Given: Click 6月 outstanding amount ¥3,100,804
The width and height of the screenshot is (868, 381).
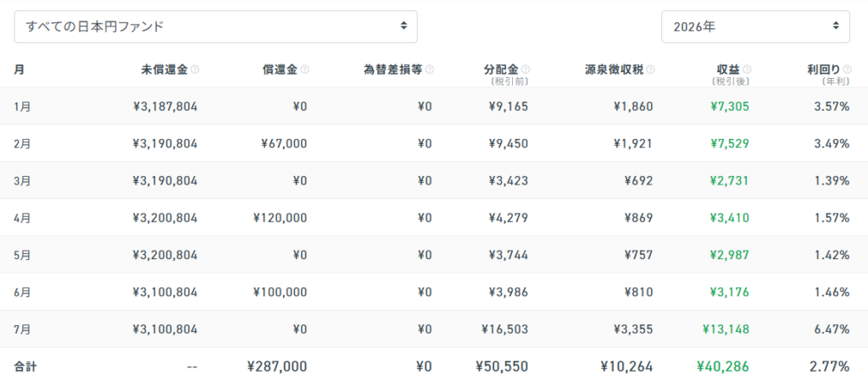Looking at the screenshot, I should click(165, 292).
